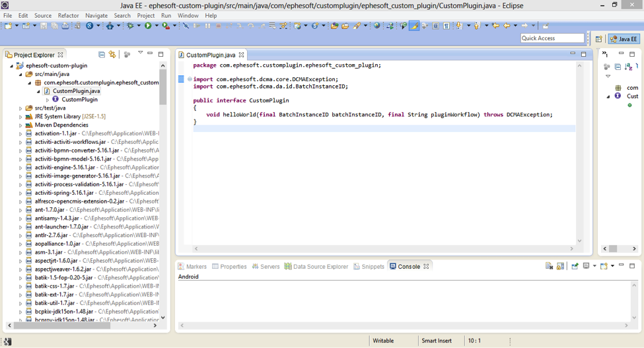Close the Console view tab
Image resolution: width=644 pixels, height=348 pixels.
tap(426, 266)
